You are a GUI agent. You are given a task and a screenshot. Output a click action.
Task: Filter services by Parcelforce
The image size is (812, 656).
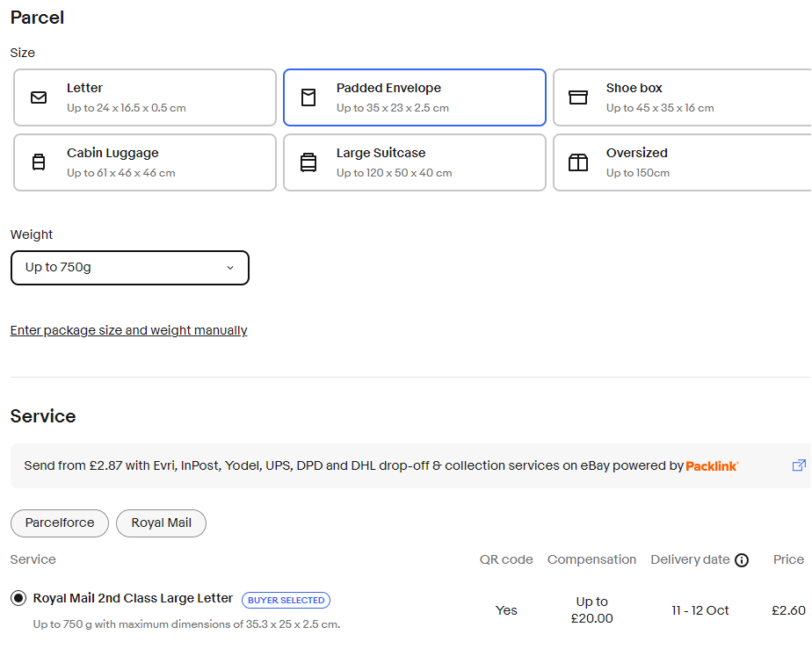point(60,523)
